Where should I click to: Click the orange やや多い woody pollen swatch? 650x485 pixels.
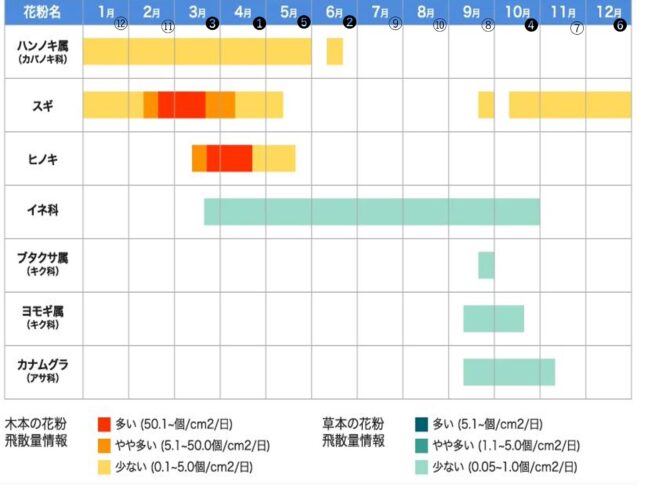pos(104,446)
